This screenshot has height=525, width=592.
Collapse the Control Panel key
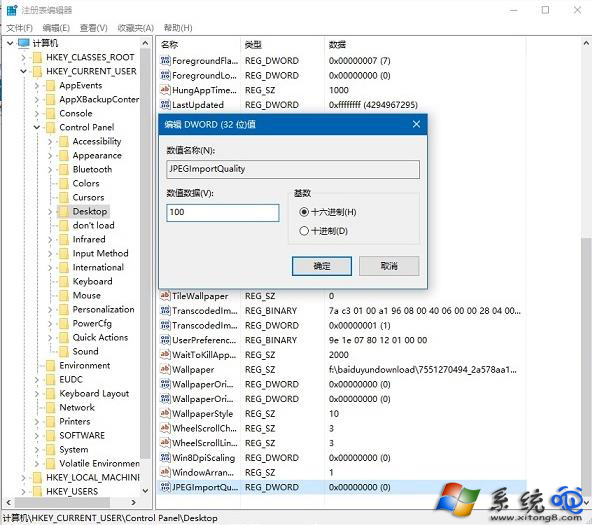pyautogui.click(x=37, y=128)
